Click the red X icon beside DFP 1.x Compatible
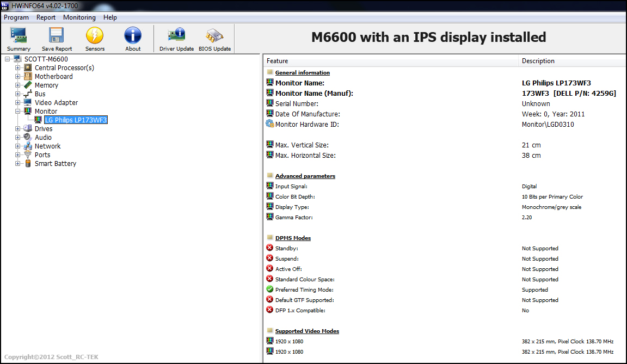 [270, 310]
